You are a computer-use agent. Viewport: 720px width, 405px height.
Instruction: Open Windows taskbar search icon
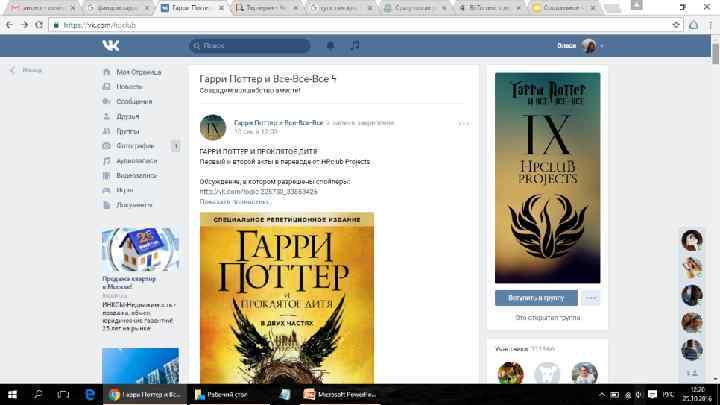[38, 394]
